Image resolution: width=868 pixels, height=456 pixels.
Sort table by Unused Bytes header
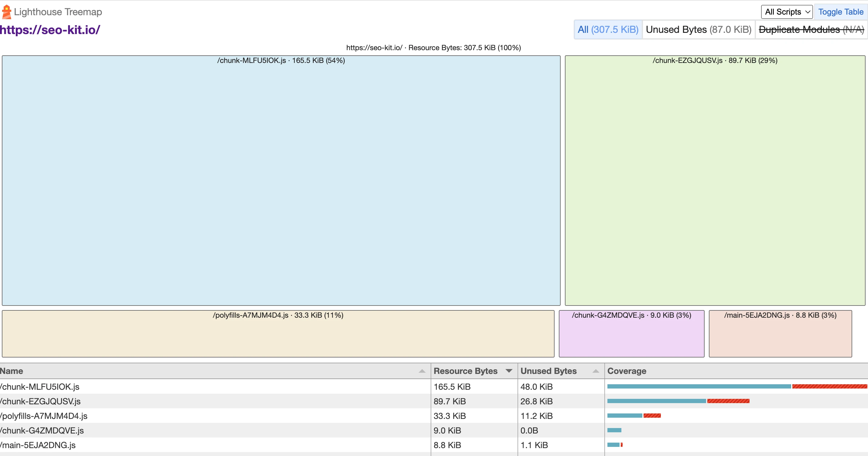(561, 371)
